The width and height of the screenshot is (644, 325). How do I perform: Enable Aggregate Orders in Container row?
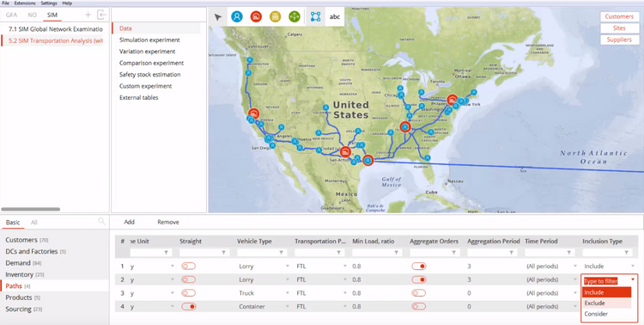pyautogui.click(x=419, y=306)
